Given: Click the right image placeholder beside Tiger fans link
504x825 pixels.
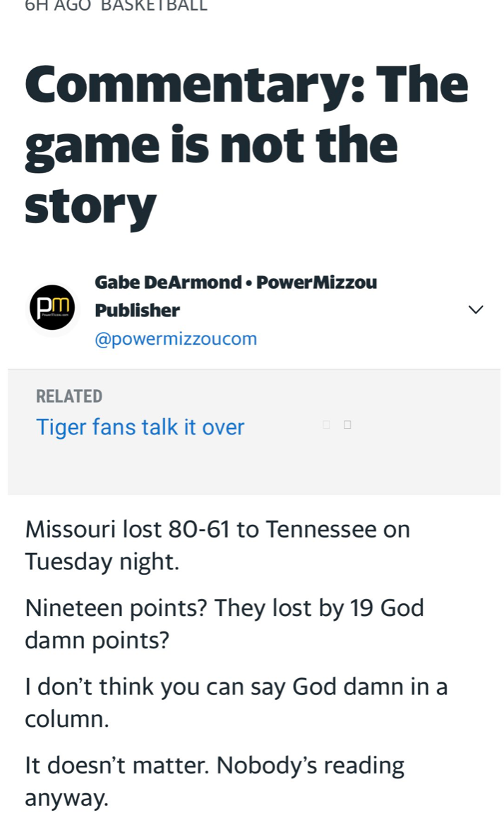Looking at the screenshot, I should (347, 425).
